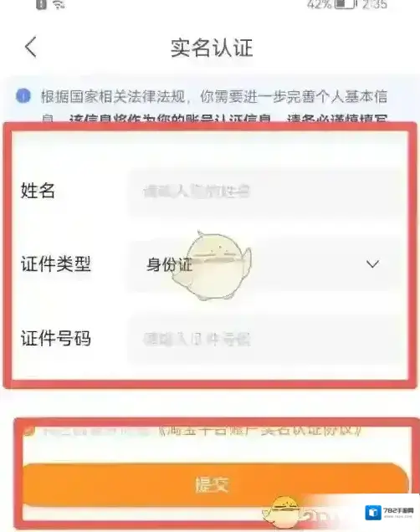Select the 证件类型 row label
Screen dimensions: 420x532
[x=56, y=264]
